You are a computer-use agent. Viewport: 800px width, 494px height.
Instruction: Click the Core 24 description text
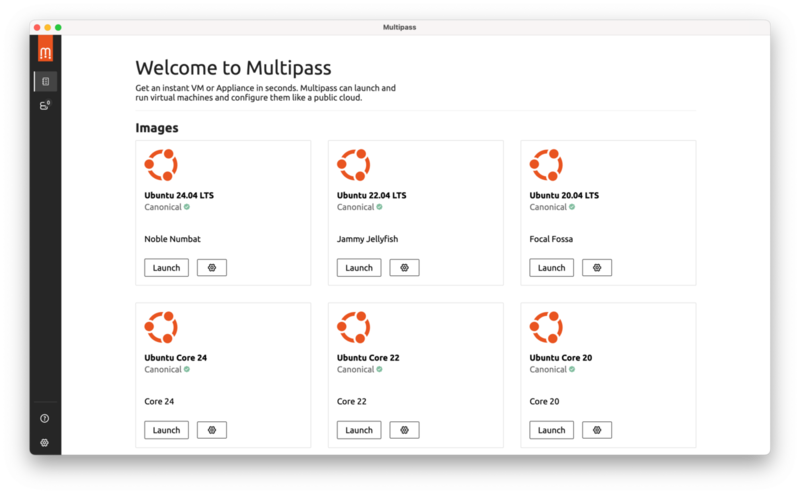tap(159, 401)
